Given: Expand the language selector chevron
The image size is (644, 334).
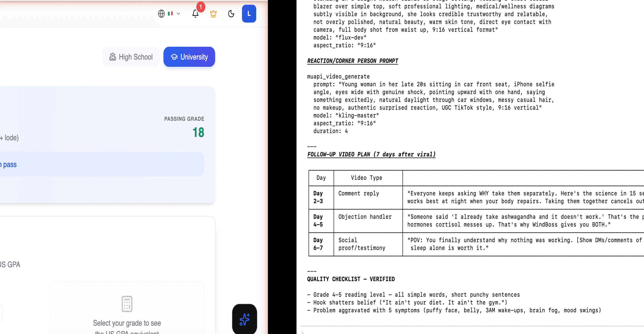Looking at the screenshot, I should pos(178,14).
